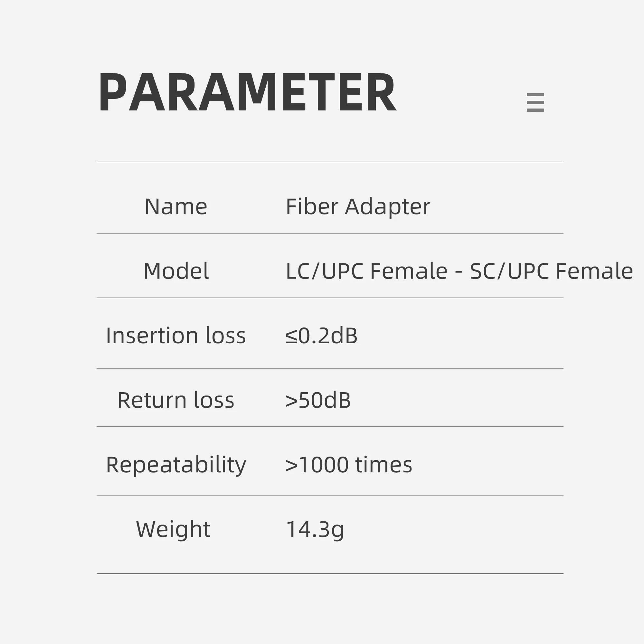The image size is (644, 644).
Task: Click the divider between Model and Insertion loss
Action: pos(330,298)
